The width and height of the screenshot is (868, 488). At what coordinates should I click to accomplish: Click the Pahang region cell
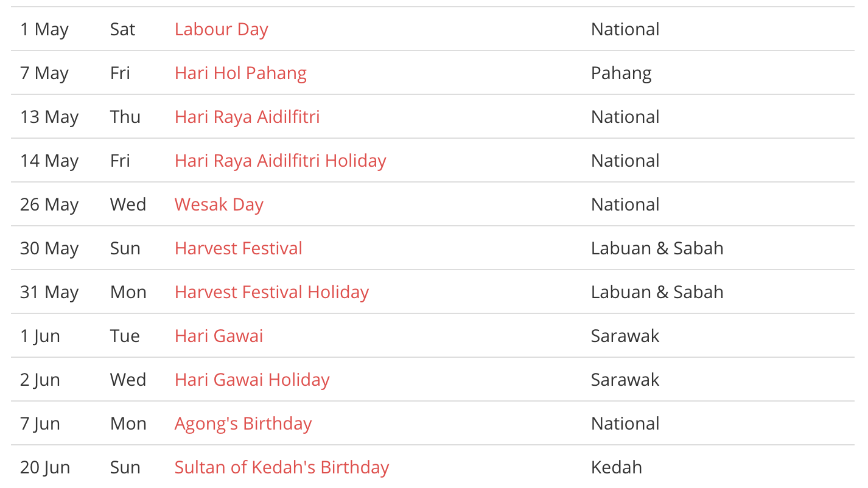tap(621, 73)
